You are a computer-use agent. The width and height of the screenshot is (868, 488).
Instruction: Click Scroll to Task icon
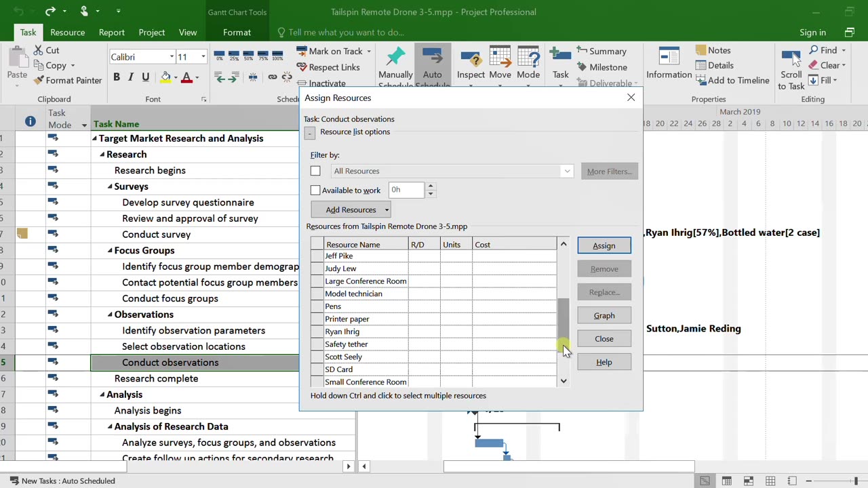point(791,58)
